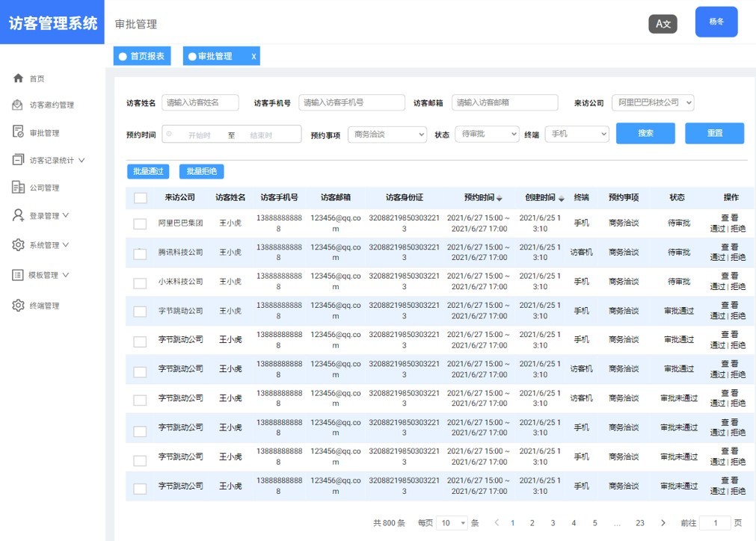The image size is (756, 541).
Task: Open the 来访公司 company dropdown
Action: (x=653, y=102)
